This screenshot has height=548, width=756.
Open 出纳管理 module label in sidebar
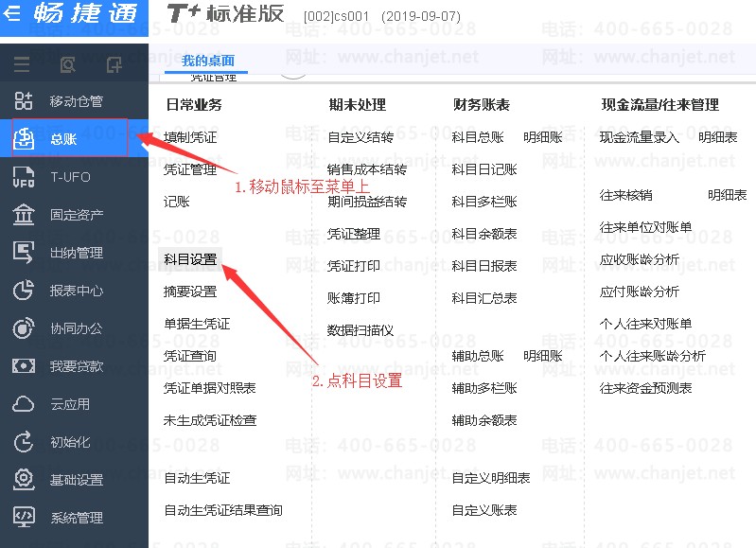pyautogui.click(x=77, y=253)
